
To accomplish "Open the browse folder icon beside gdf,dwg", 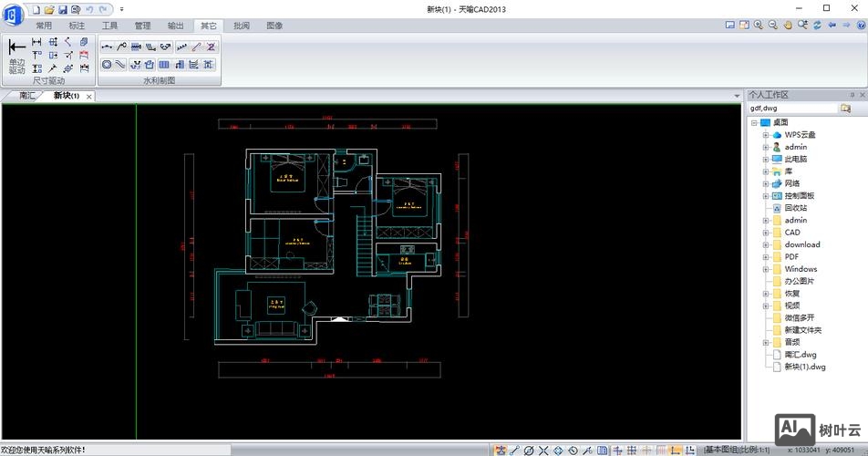I will [x=845, y=108].
